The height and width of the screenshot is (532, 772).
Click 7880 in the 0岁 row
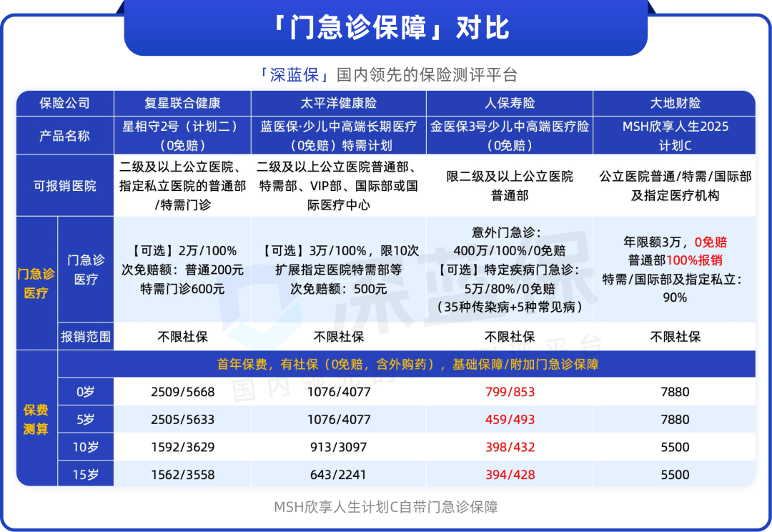[675, 392]
